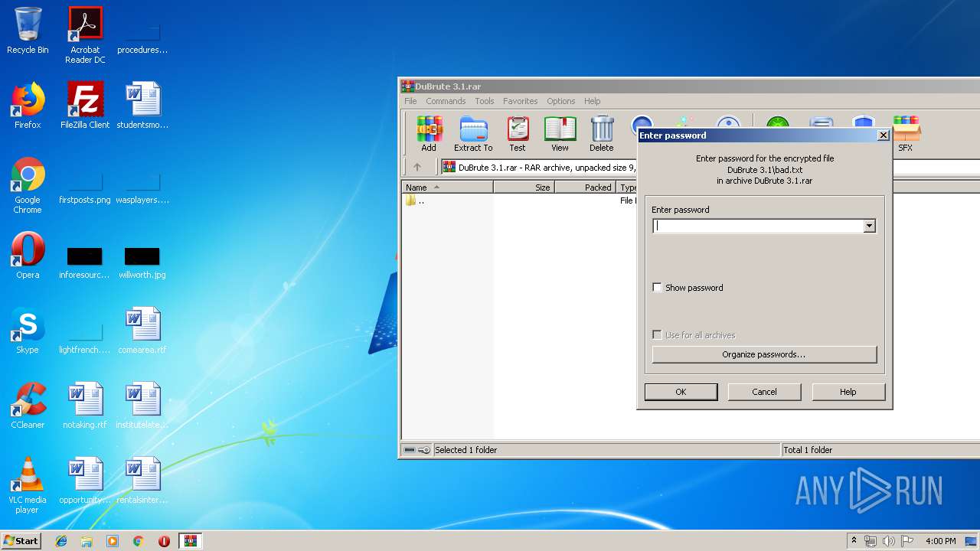Screen dimensions: 980x551
Task: Sort by Packed column header
Action: coord(585,187)
